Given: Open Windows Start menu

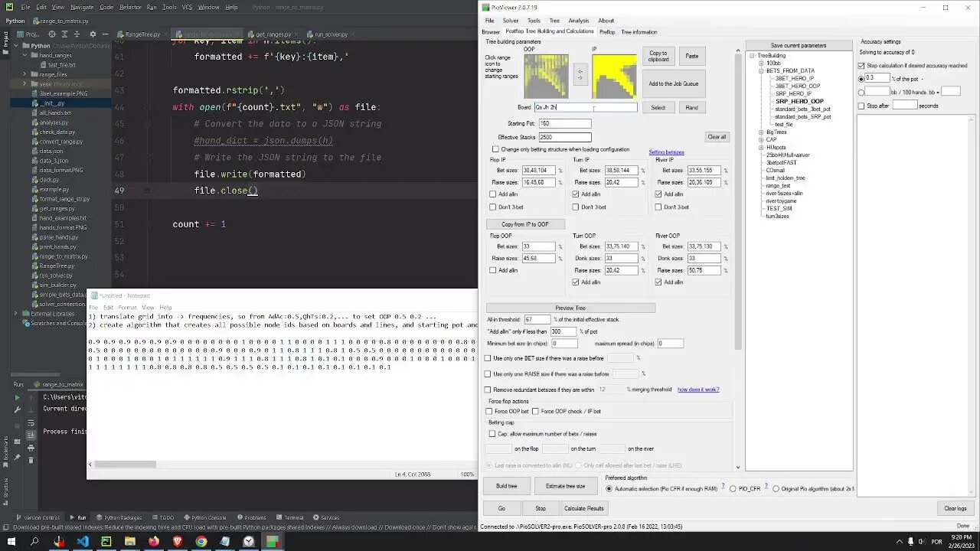Looking at the screenshot, I should [x=10, y=542].
